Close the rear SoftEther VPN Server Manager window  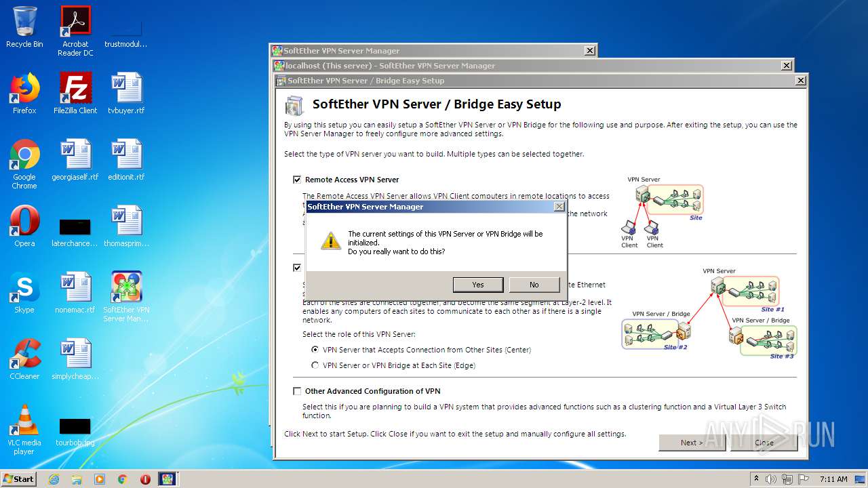[x=590, y=51]
